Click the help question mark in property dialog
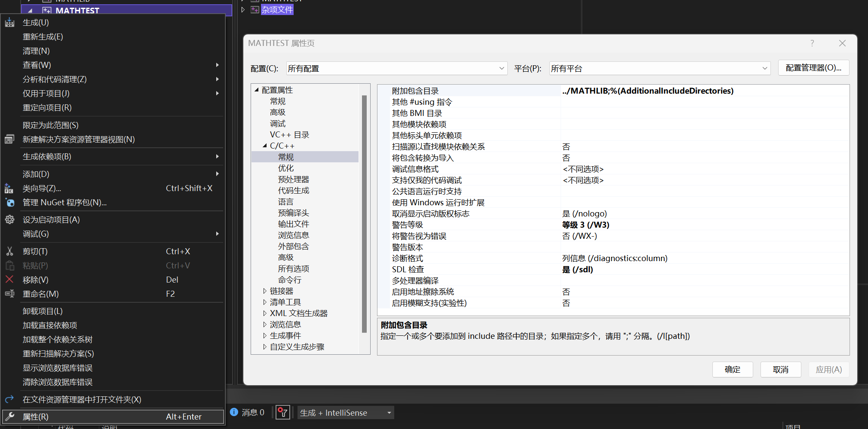The height and width of the screenshot is (429, 868). coord(812,43)
